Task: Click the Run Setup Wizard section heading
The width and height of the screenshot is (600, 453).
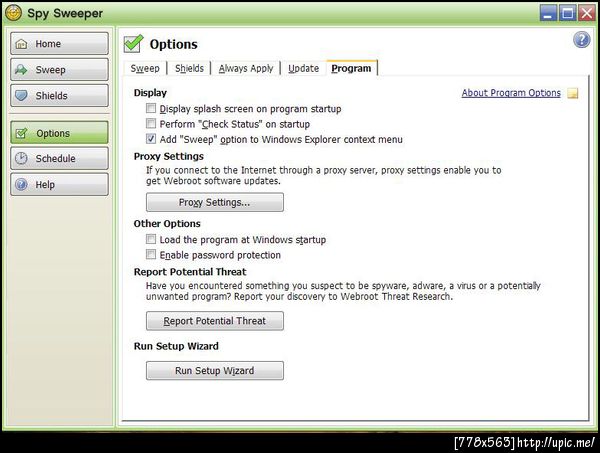Action: tap(176, 346)
